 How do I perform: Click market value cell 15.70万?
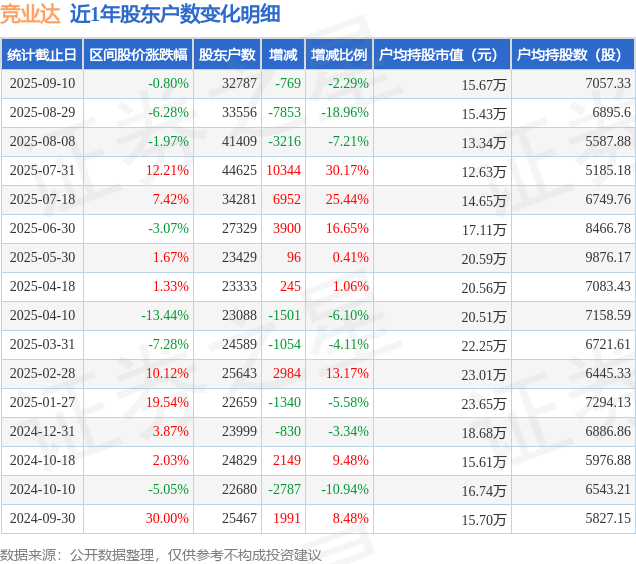coord(484,520)
